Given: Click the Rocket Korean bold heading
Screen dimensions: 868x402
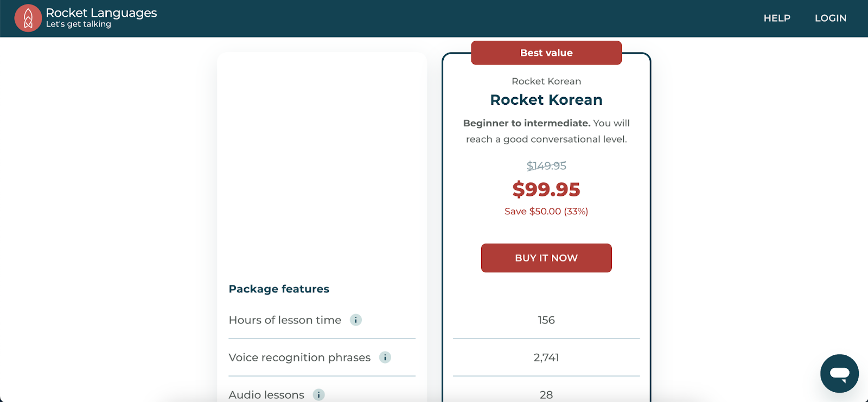Looking at the screenshot, I should pos(546,100).
